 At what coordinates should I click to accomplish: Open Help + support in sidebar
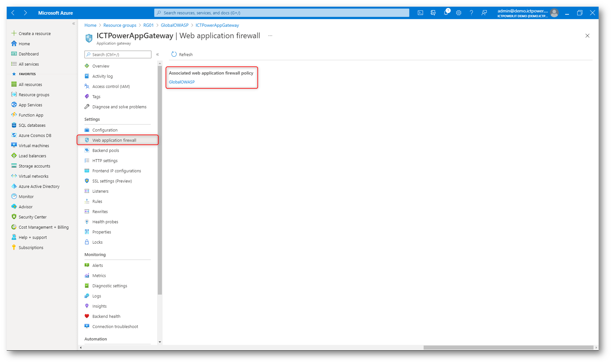32,237
